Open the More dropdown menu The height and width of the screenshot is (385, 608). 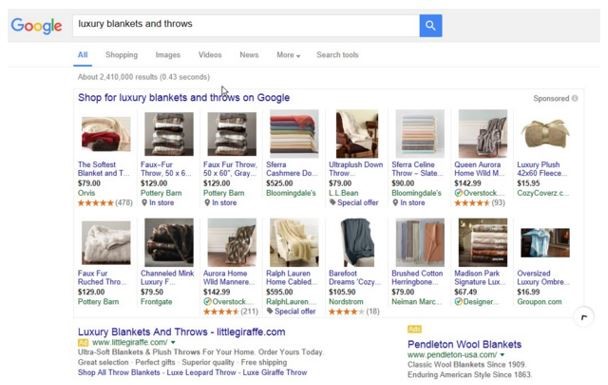[x=288, y=55]
